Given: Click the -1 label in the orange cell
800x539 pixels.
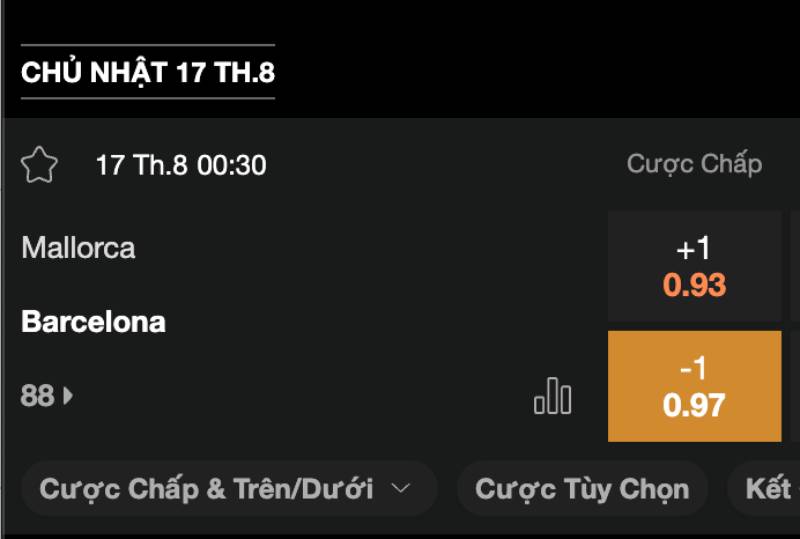Looking at the screenshot, I should pos(694,369).
